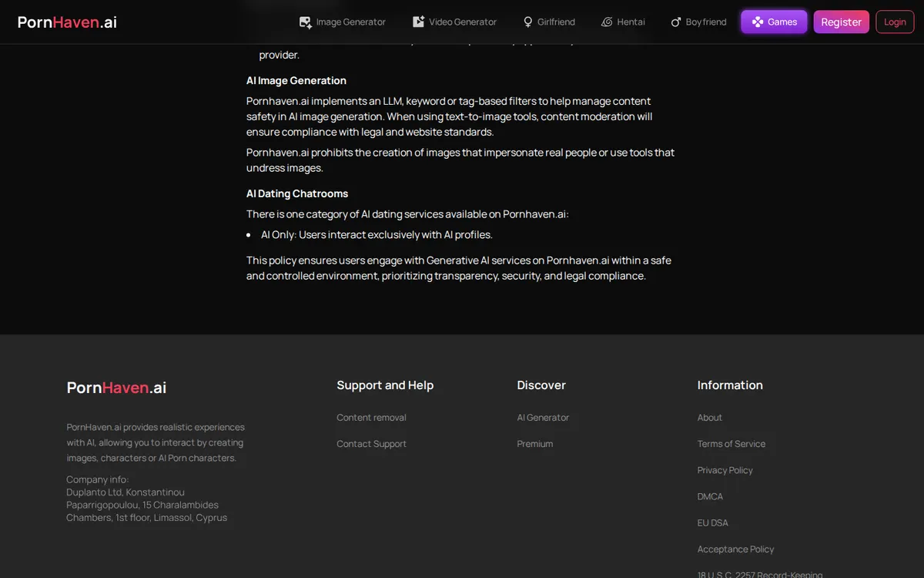Open the Image Generator menu item
Viewport: 924px width, 578px height.
(343, 22)
